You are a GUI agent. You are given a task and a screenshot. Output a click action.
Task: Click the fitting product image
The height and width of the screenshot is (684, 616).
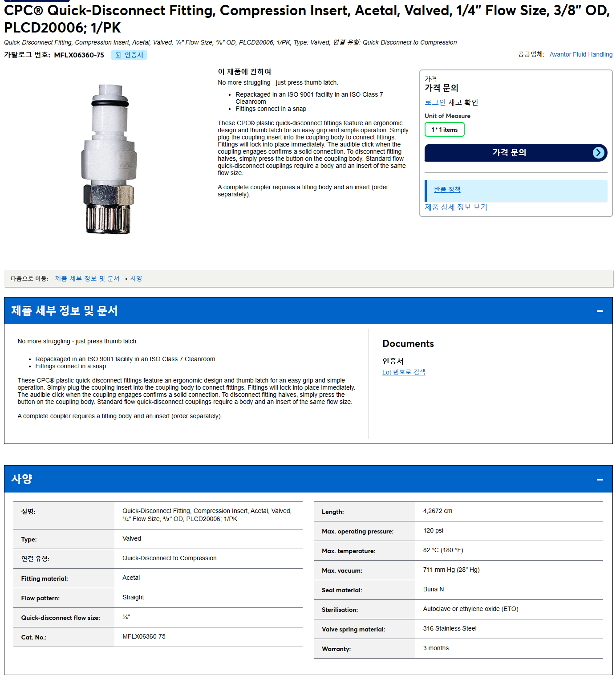[109, 159]
